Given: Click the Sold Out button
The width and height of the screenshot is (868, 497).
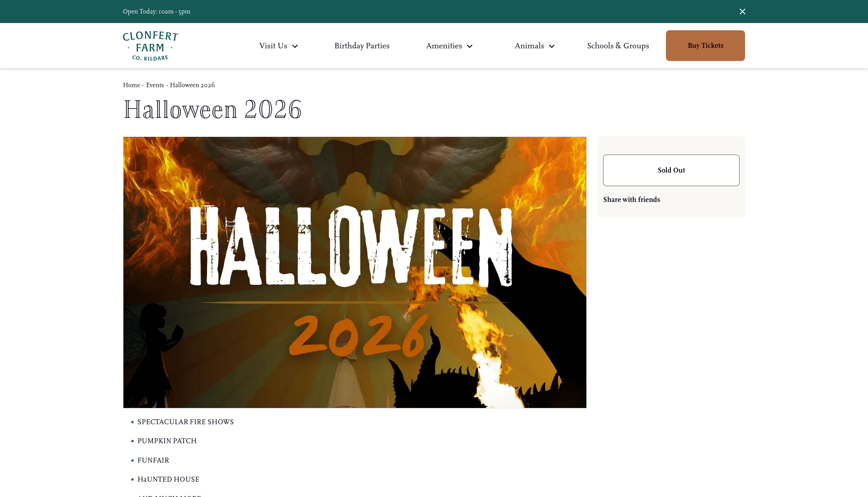Looking at the screenshot, I should (x=671, y=170).
